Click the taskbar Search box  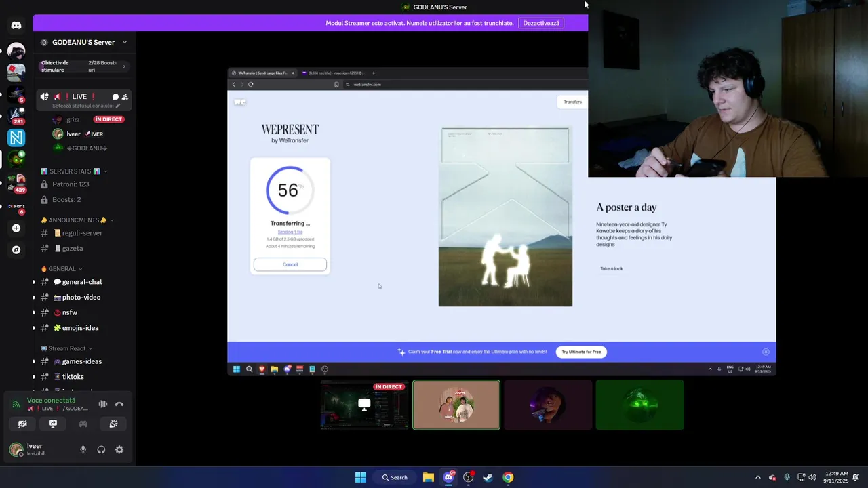(395, 477)
